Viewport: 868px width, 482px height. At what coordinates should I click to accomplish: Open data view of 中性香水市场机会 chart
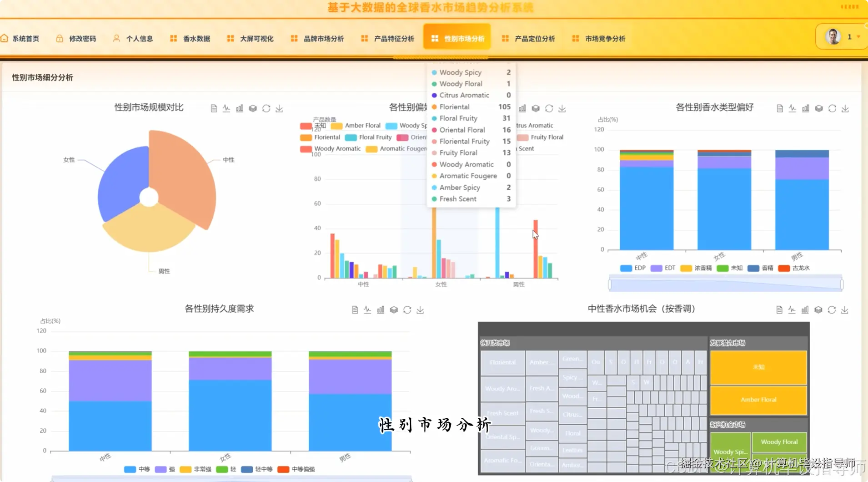780,309
